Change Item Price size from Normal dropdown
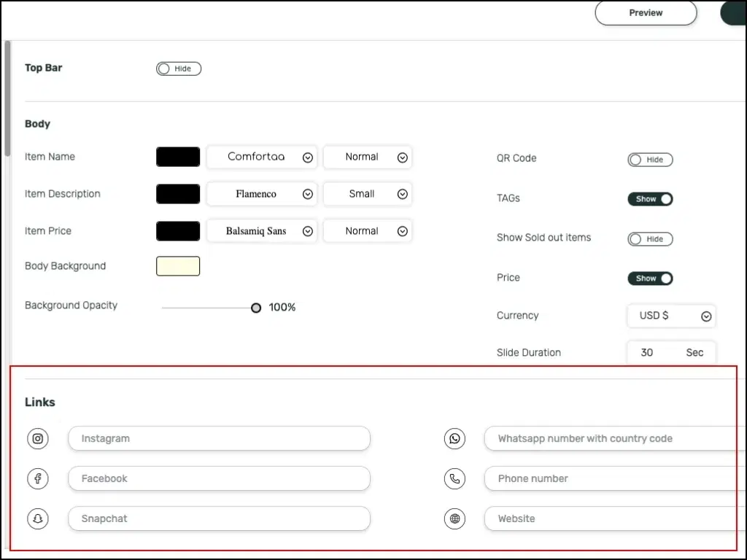Viewport: 747px width, 560px height. [x=368, y=230]
